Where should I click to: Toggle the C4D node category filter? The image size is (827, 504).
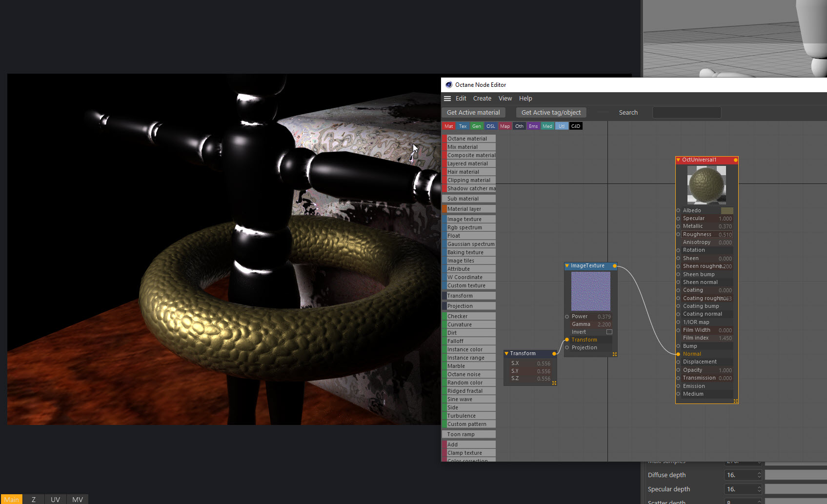click(576, 126)
